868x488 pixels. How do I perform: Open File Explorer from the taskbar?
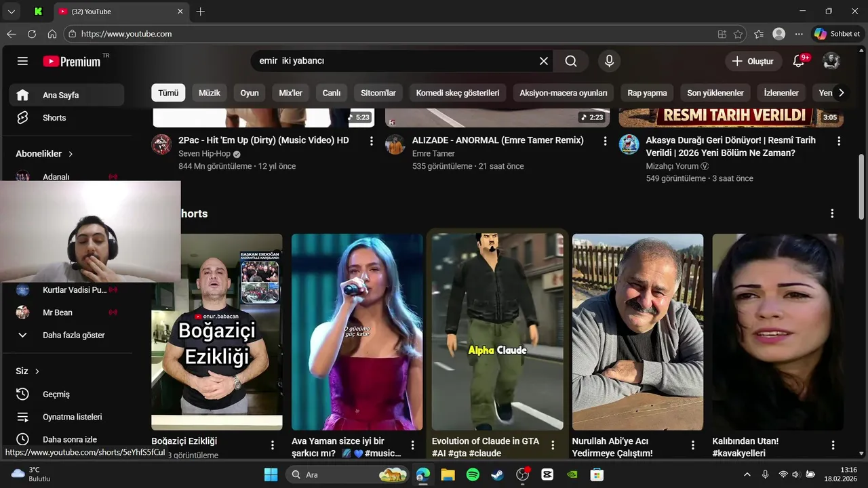pos(448,474)
